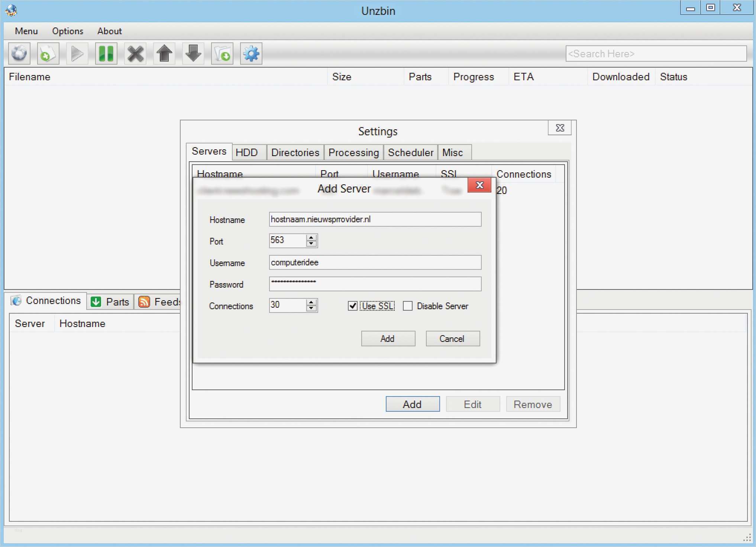Click the black X delete icon
Screen dimensions: 756x547
tap(135, 54)
